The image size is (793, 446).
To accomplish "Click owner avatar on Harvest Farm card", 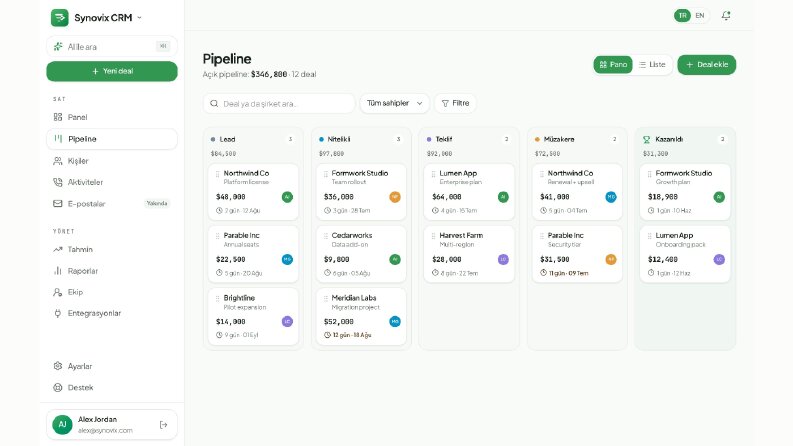I will (x=503, y=259).
